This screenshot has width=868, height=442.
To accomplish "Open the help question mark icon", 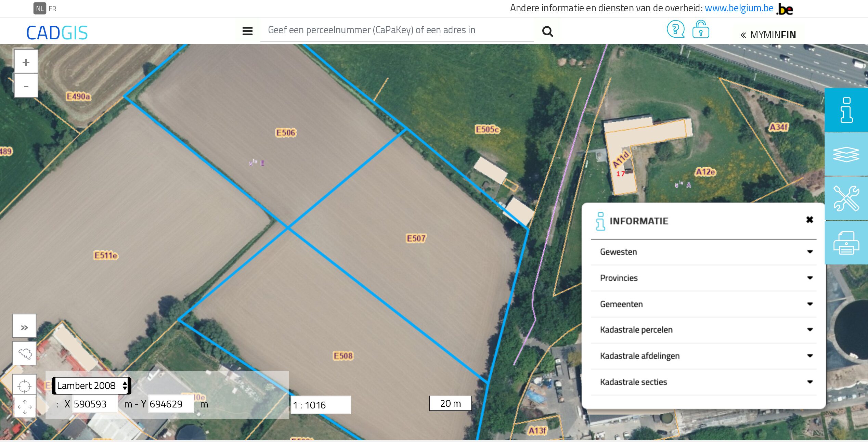I will tap(676, 29).
